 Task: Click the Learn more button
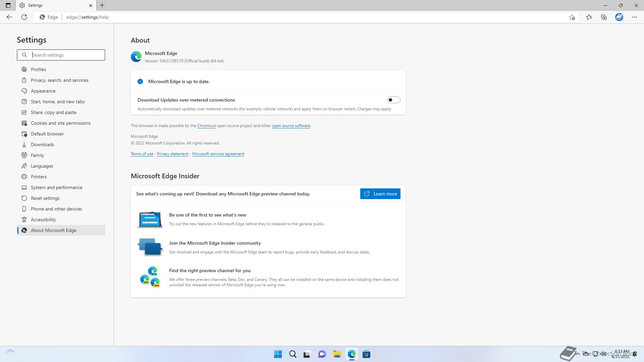pos(380,194)
